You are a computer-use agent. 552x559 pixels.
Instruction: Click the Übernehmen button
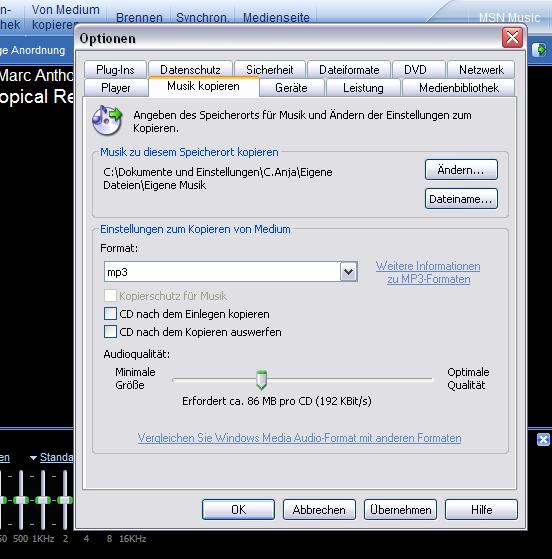400,509
